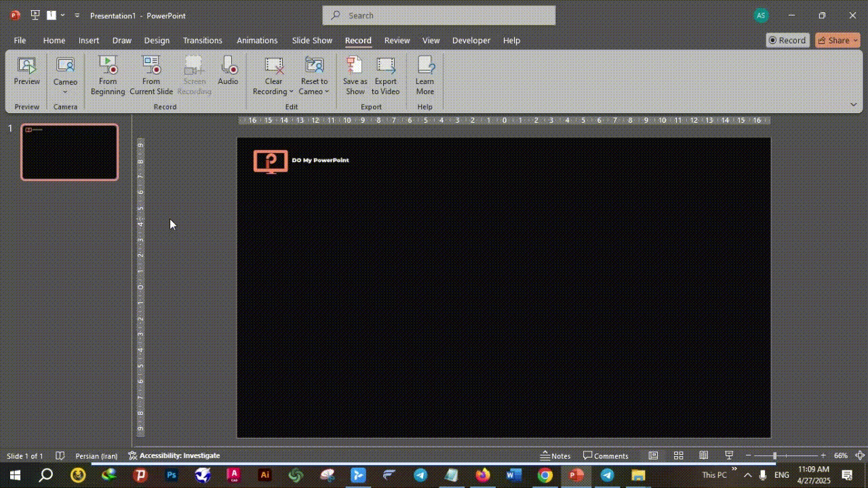Enable the Record toggle at top right
Viewport: 868px width, 488px height.
pos(787,40)
